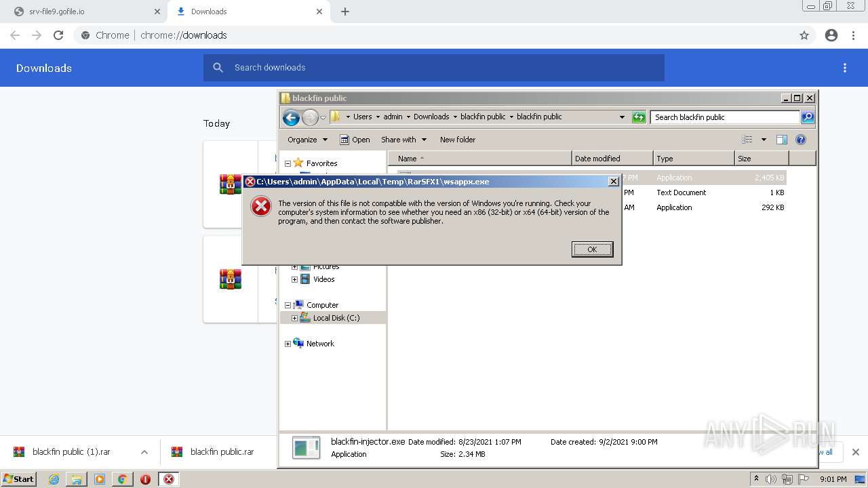Screen dimensions: 868x488
Task: Close the Chrome download shelf
Action: tap(855, 452)
